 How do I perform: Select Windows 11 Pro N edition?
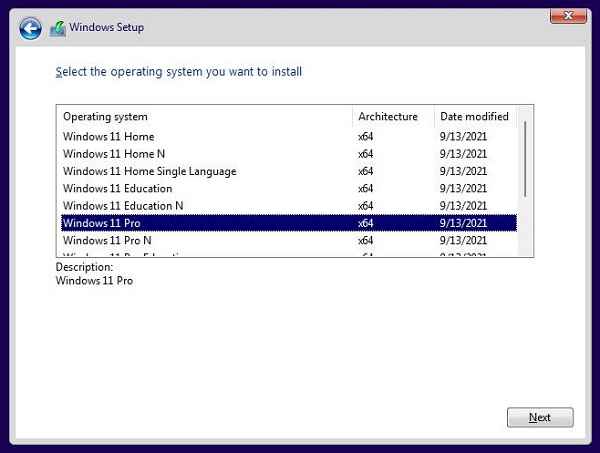point(289,240)
